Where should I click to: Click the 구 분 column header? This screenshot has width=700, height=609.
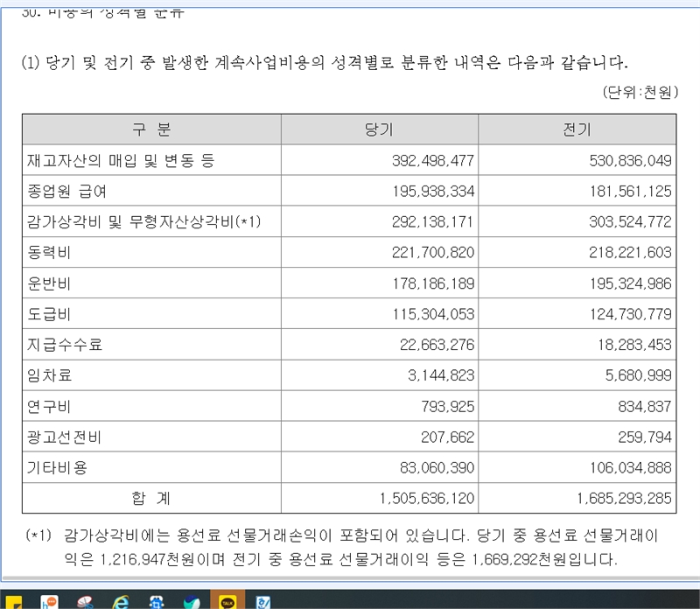click(151, 129)
